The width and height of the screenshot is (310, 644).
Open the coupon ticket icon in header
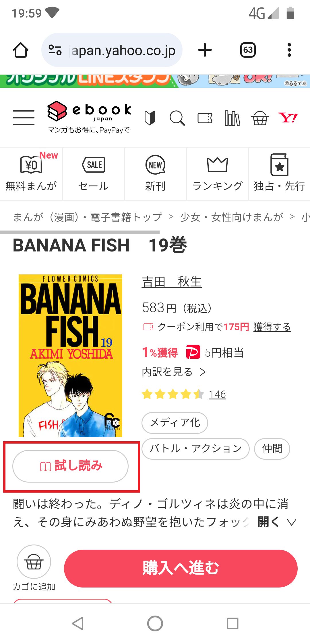205,118
